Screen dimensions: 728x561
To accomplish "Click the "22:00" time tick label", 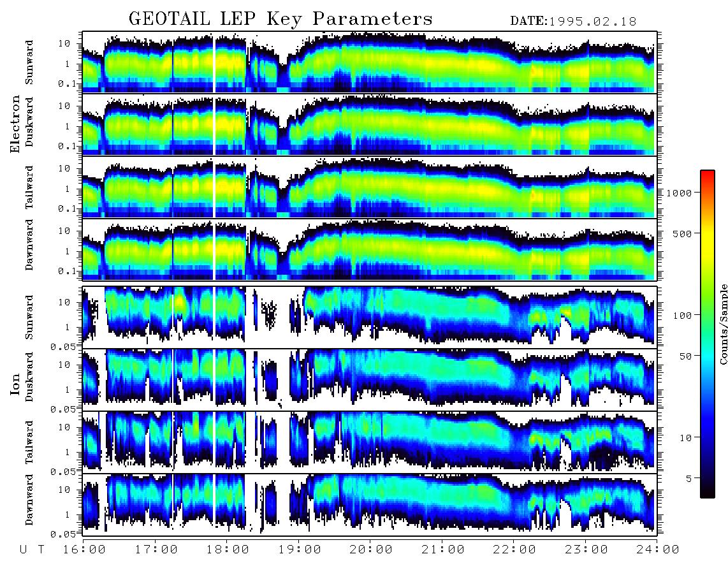I will [x=514, y=550].
